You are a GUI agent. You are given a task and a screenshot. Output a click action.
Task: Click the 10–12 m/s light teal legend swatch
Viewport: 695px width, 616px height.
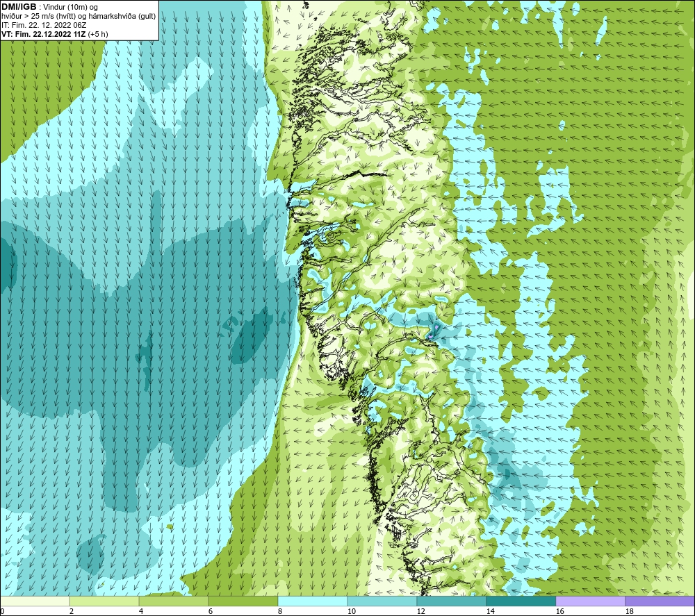(x=382, y=601)
